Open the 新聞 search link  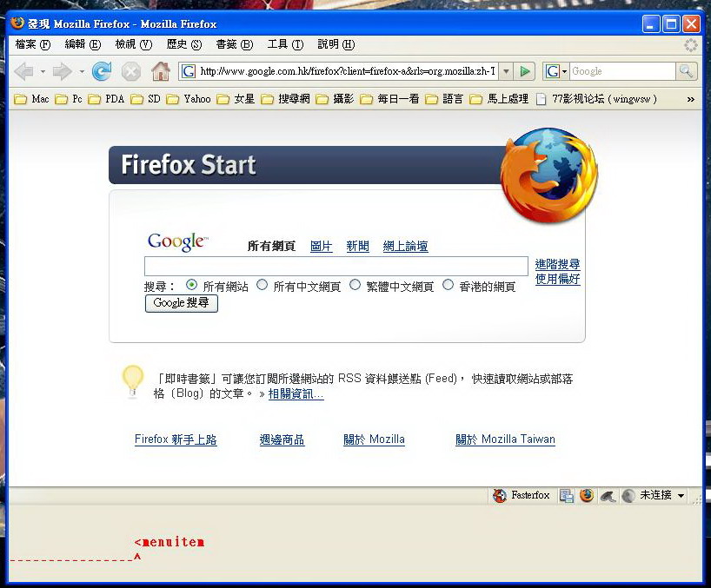(357, 246)
